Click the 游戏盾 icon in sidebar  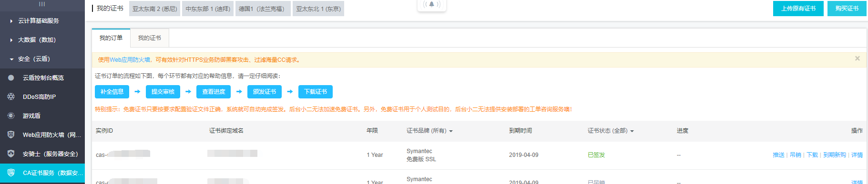pyautogui.click(x=11, y=116)
